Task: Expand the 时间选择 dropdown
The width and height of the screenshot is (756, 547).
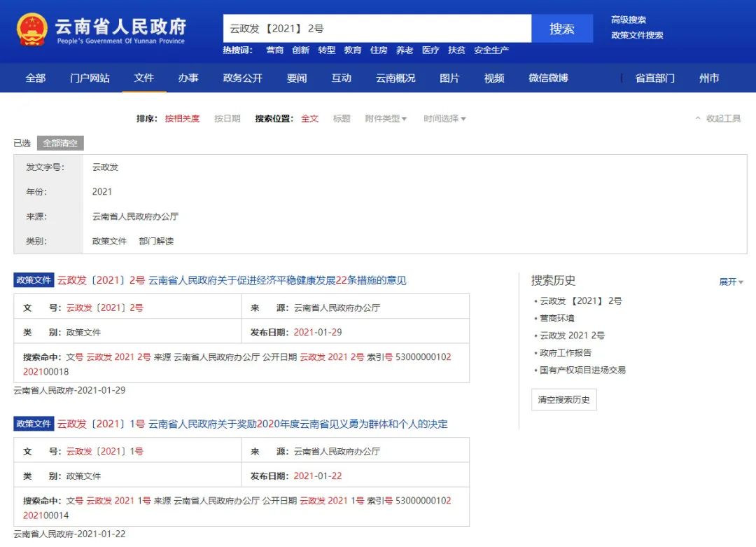Action: coord(444,118)
